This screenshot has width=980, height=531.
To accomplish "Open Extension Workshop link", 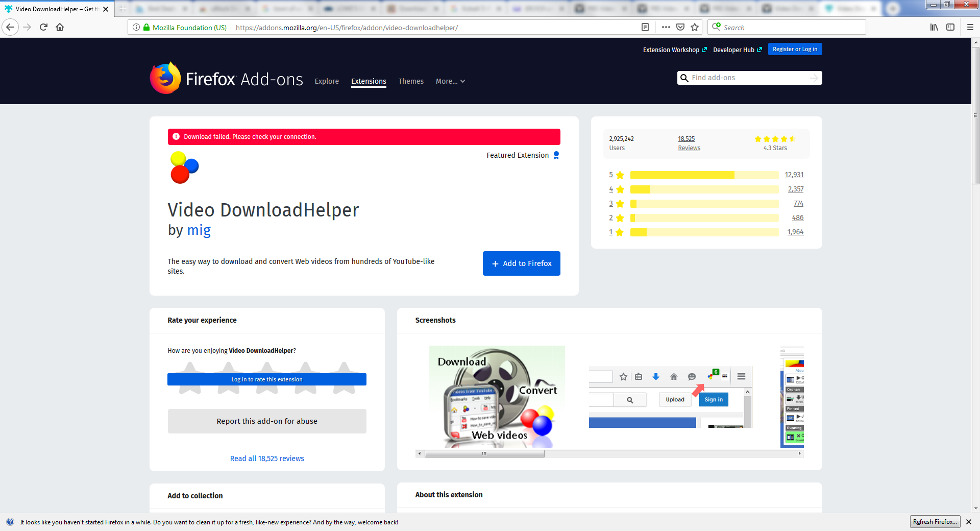I will pos(675,50).
